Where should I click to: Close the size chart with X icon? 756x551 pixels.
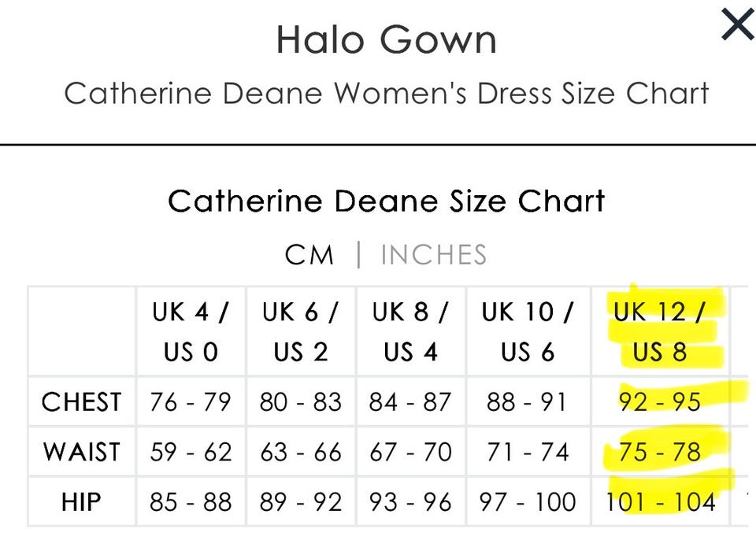click(737, 26)
